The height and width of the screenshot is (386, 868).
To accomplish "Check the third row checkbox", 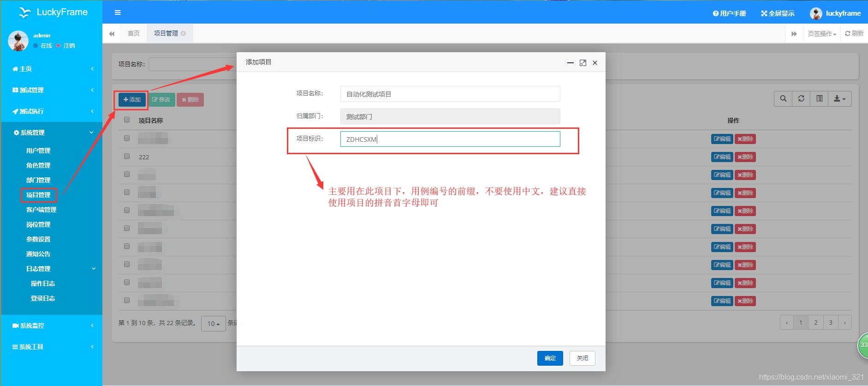I will 127,174.
